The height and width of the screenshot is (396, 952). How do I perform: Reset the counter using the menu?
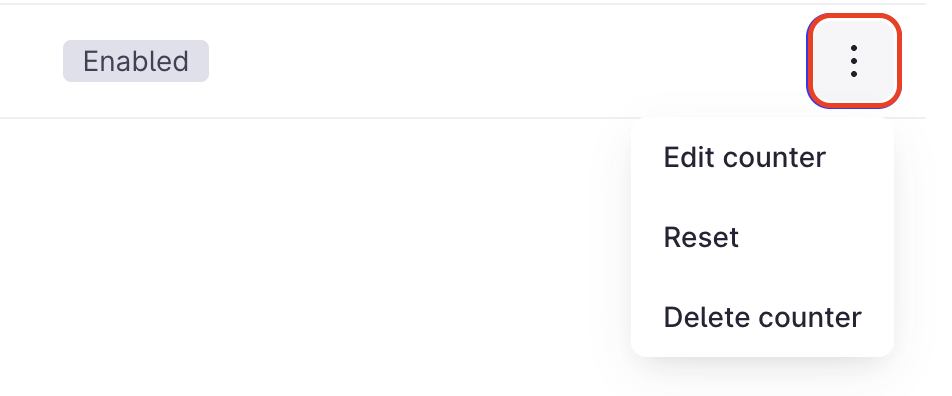point(762,237)
